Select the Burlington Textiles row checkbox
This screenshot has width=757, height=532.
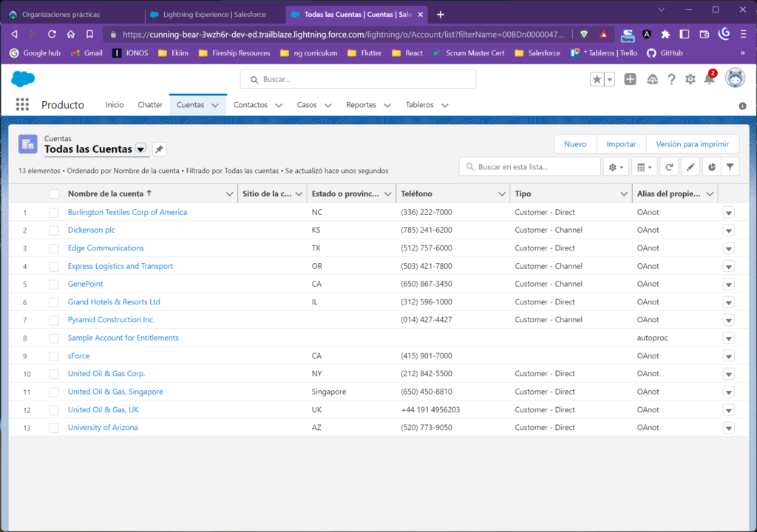[53, 212]
